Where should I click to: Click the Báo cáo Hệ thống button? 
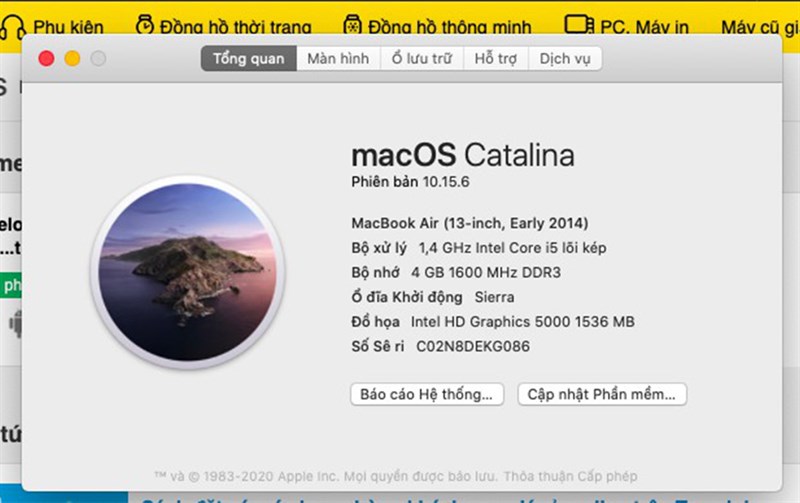[x=427, y=394]
